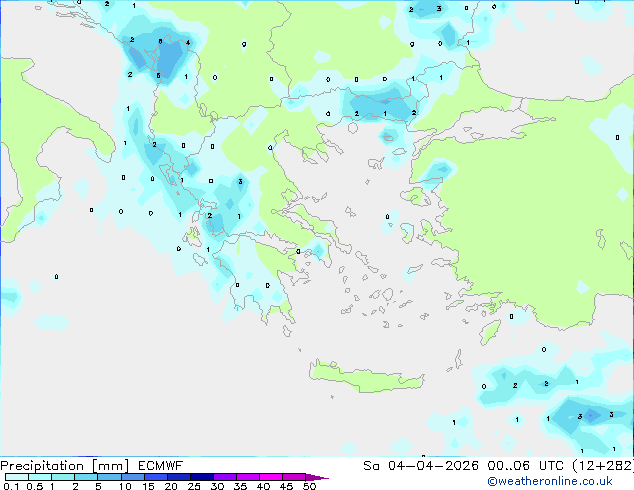Image resolution: width=634 pixels, height=490 pixels.
Task: Click the 25–30 mm navy legend swatch
Action: (201, 477)
